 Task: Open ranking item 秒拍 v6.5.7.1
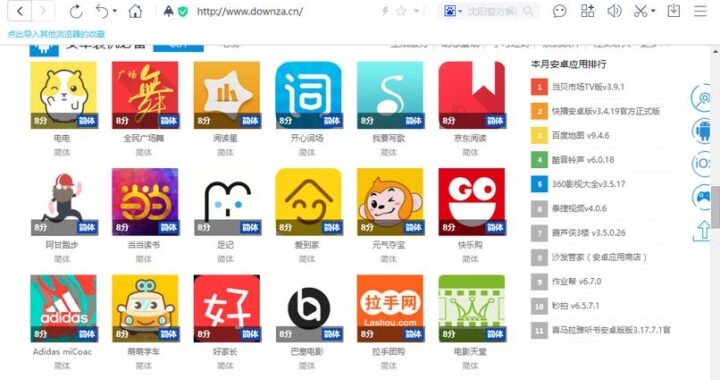point(575,306)
